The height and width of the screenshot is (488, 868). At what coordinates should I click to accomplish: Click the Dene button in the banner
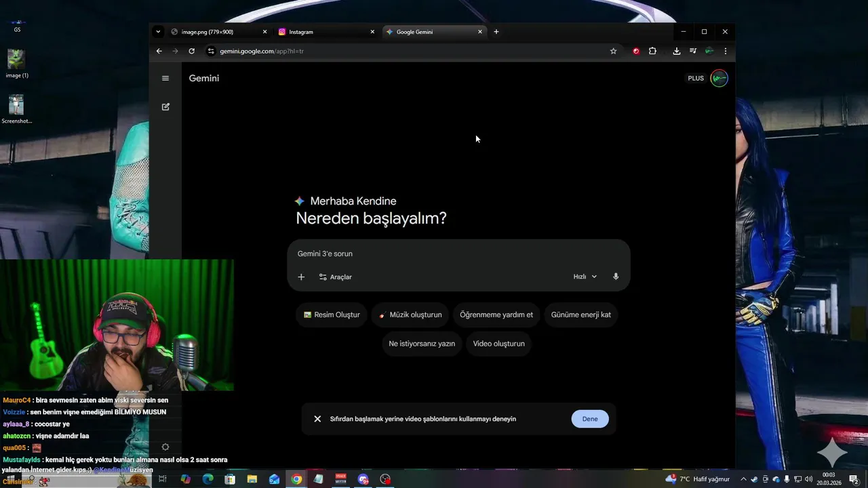click(590, 419)
